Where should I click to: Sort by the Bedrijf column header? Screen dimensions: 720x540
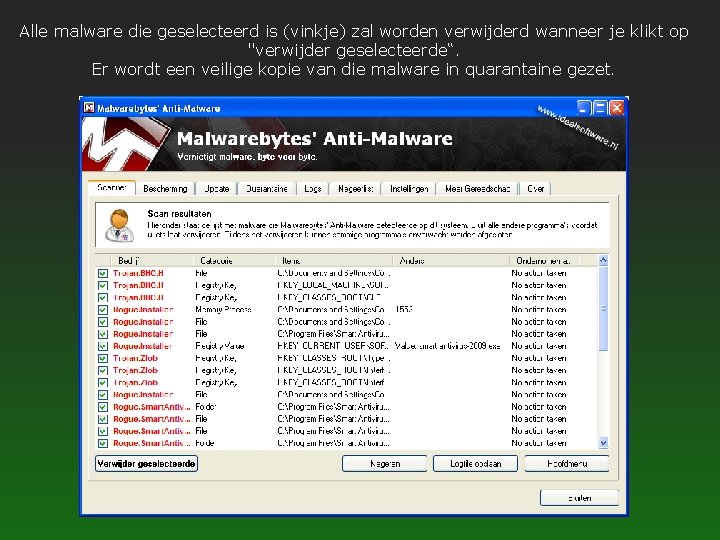152,260
